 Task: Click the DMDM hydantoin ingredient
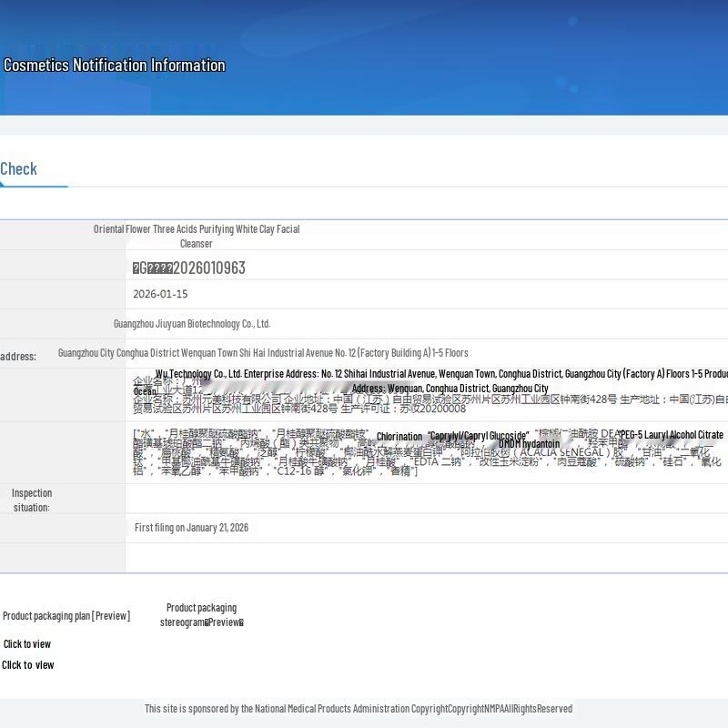coord(529,444)
